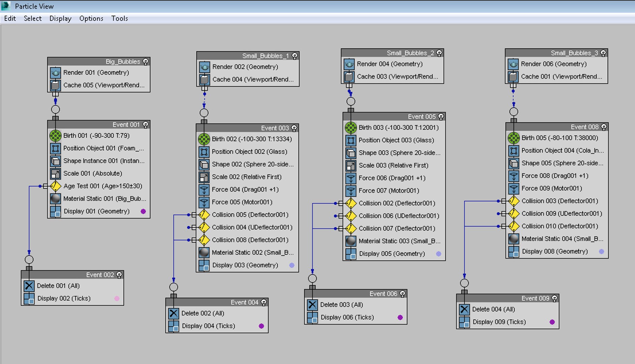635x364 pixels.
Task: Select the Age Test 001 diamond icon
Action: [x=55, y=186]
